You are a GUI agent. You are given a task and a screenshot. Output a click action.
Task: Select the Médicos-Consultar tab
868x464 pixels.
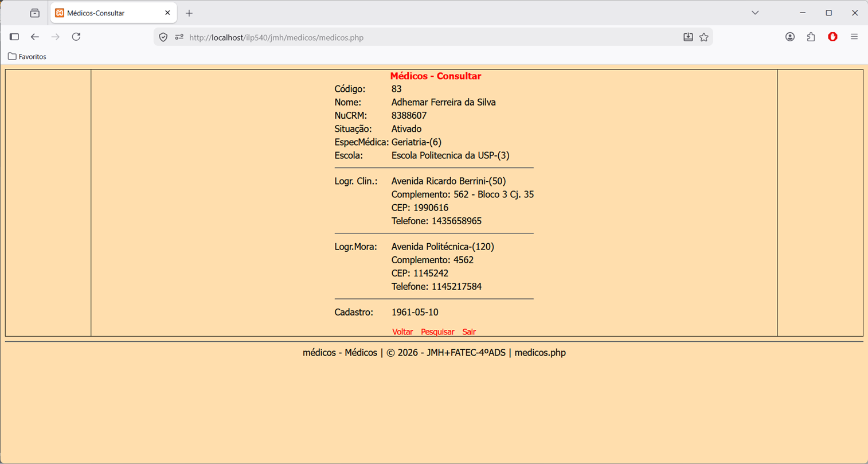point(114,13)
